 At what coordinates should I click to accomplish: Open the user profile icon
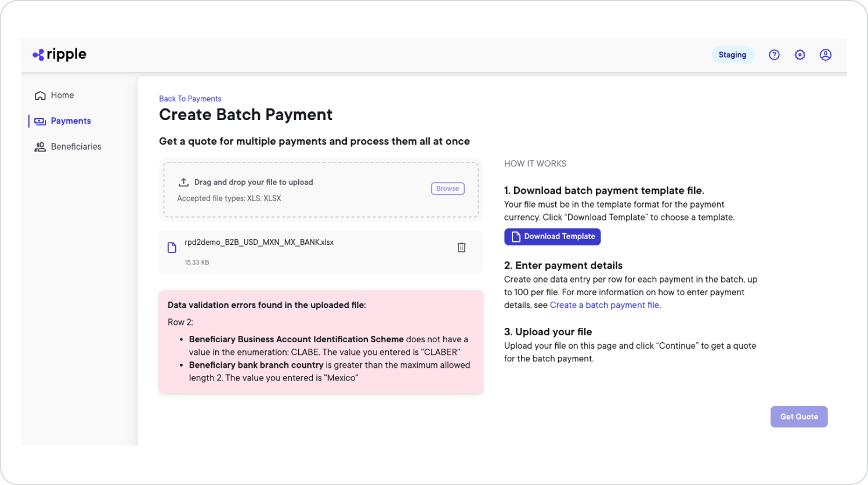[x=826, y=55]
